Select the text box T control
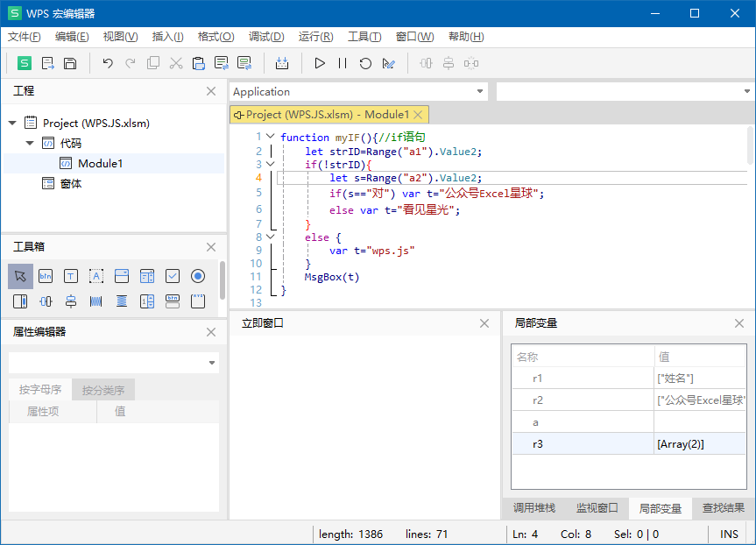 click(71, 276)
